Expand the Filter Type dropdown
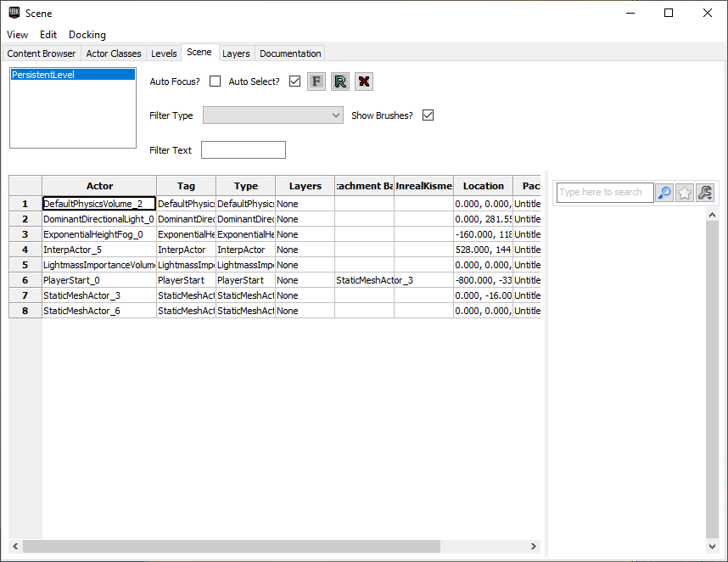Viewport: 728px width, 562px height. [x=272, y=115]
